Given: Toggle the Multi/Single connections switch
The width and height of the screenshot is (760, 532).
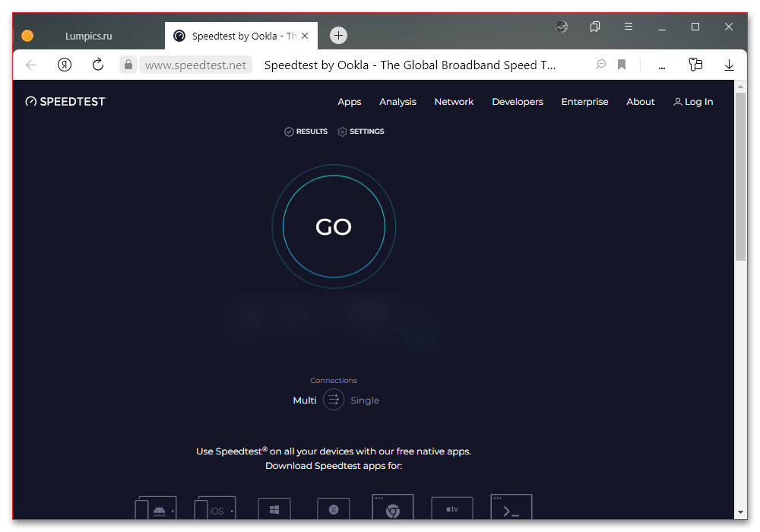Looking at the screenshot, I should point(334,400).
